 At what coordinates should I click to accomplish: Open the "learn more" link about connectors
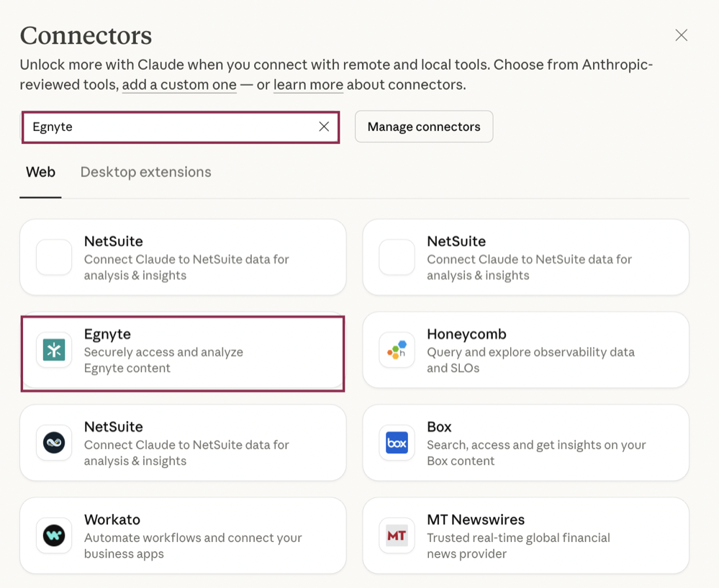point(308,85)
